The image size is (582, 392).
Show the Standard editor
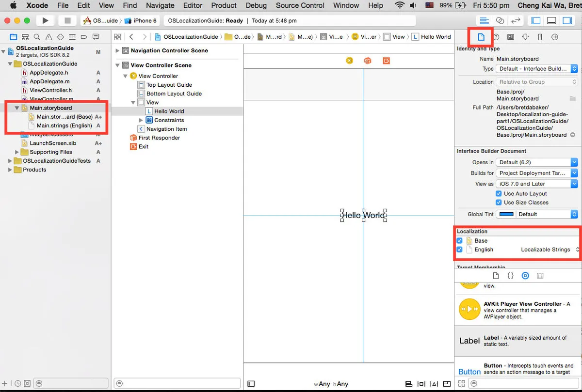pos(484,21)
